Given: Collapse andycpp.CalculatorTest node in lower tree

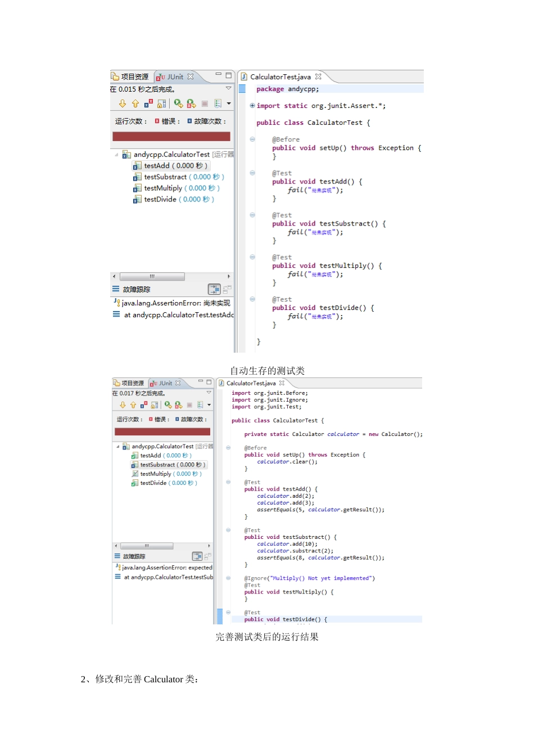Looking at the screenshot, I should coord(118,447).
